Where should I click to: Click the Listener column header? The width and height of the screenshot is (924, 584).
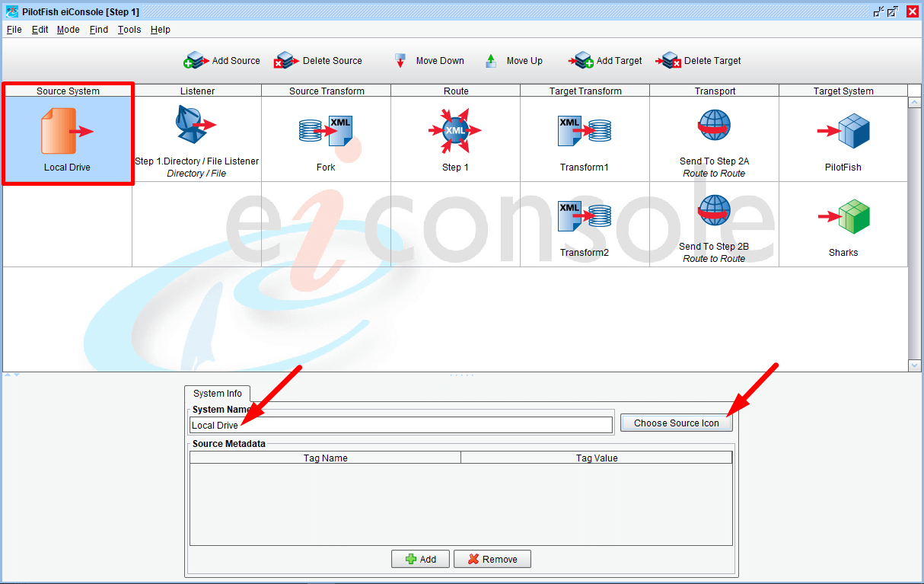click(197, 91)
